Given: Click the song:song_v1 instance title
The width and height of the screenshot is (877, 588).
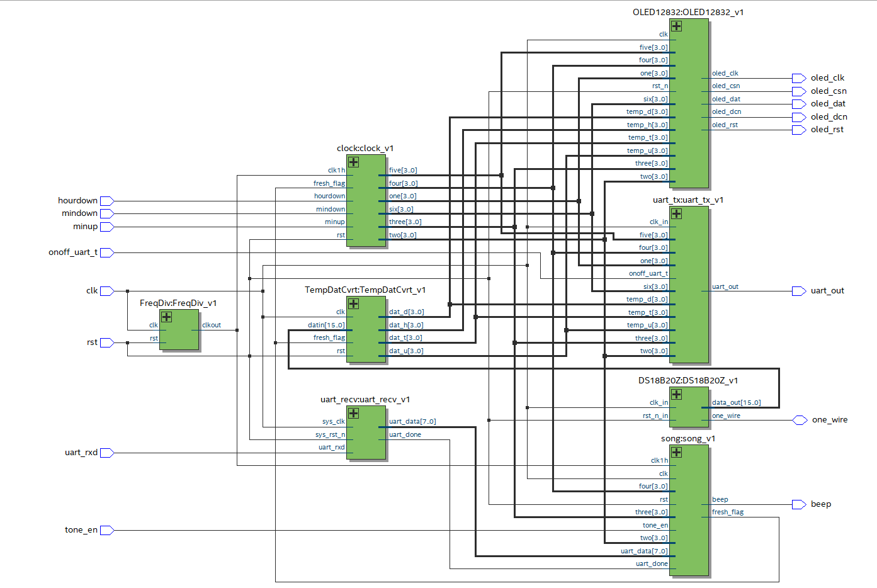Looking at the screenshot, I should coord(688,438).
